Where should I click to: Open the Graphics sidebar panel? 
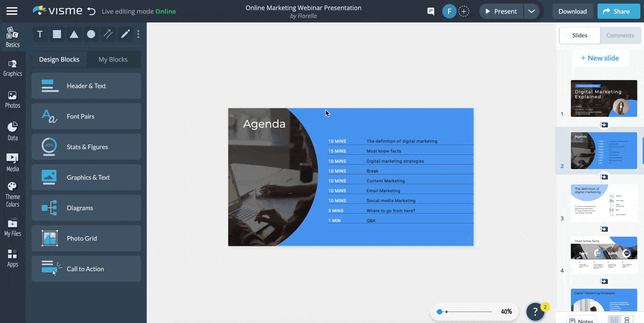click(12, 68)
